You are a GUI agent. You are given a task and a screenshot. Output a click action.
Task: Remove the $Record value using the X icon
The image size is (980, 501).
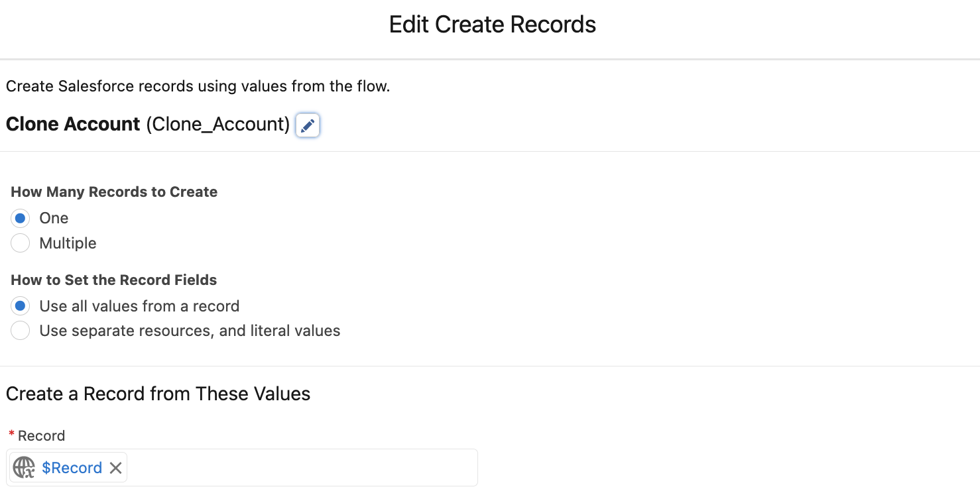pyautogui.click(x=115, y=468)
